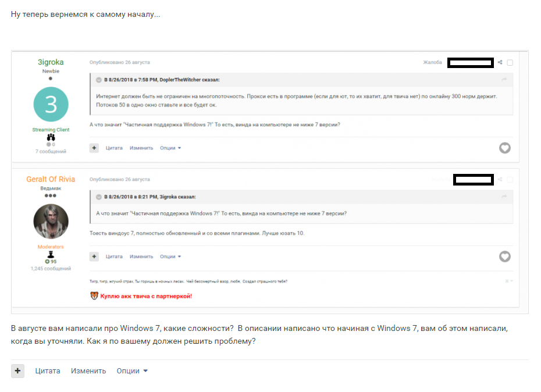Open the Geralt Of Rivia username link

pyautogui.click(x=51, y=179)
